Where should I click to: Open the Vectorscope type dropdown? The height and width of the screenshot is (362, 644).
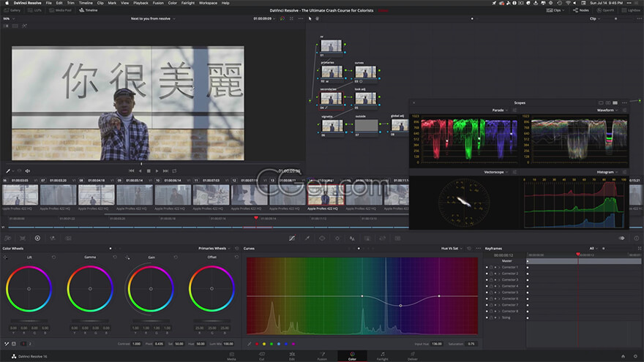point(495,172)
